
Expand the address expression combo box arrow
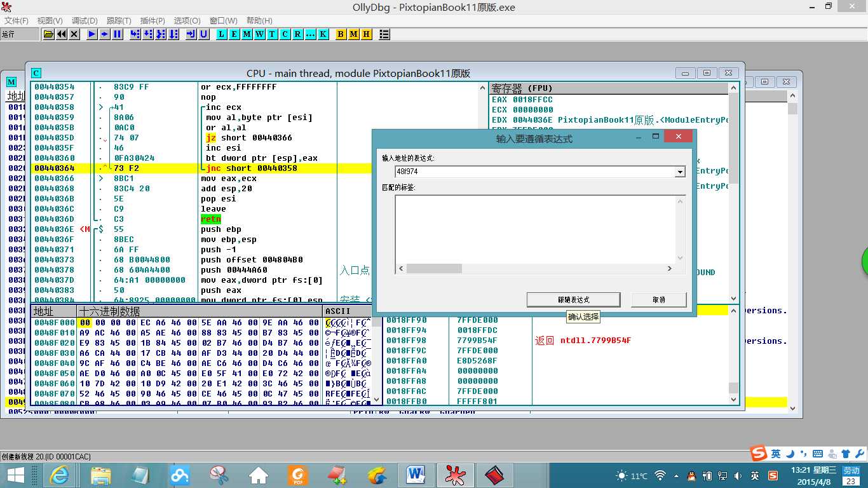point(681,172)
